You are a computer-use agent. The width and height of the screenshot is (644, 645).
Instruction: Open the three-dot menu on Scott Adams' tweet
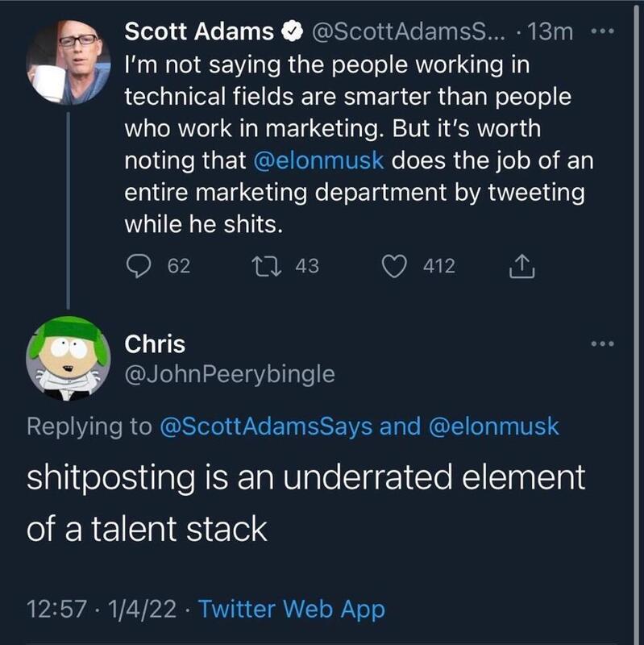[x=600, y=33]
